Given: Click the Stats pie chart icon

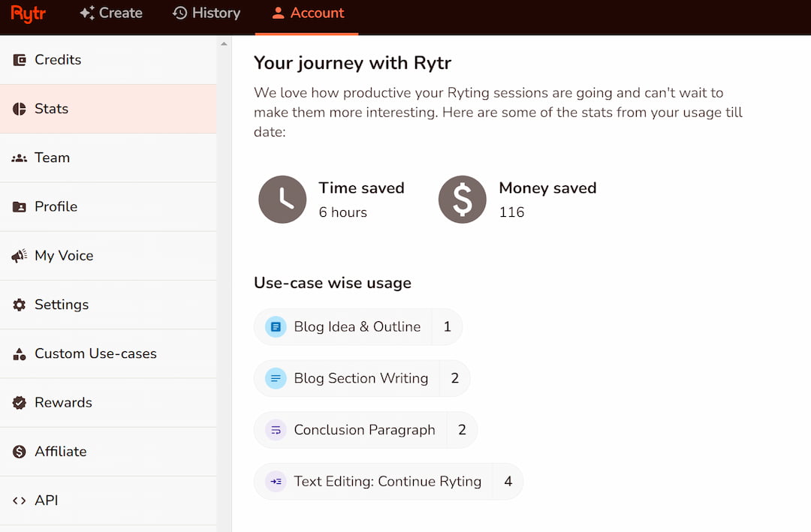Looking at the screenshot, I should point(19,109).
